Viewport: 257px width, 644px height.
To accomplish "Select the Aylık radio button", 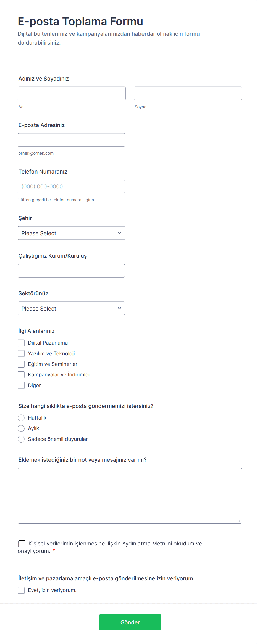I will [x=21, y=428].
